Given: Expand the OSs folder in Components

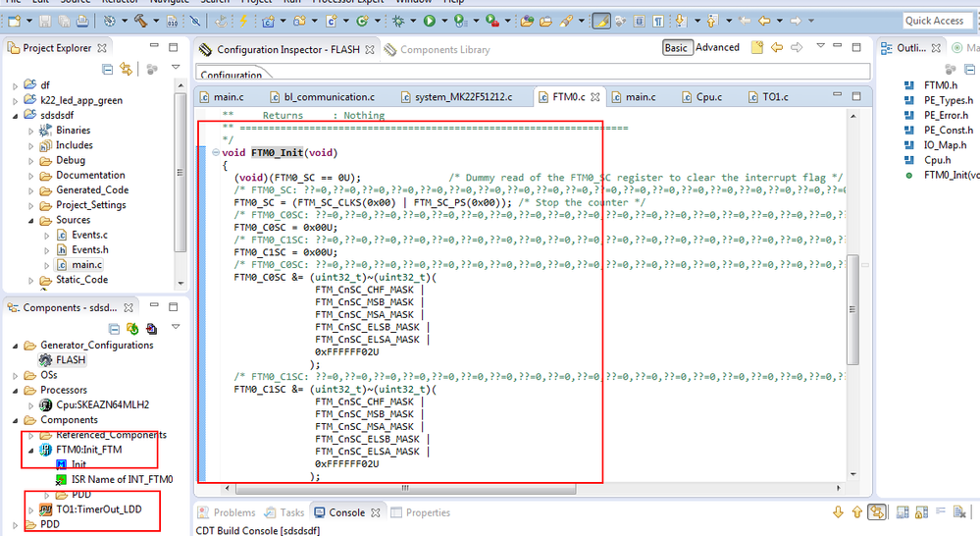Looking at the screenshot, I should 15,375.
